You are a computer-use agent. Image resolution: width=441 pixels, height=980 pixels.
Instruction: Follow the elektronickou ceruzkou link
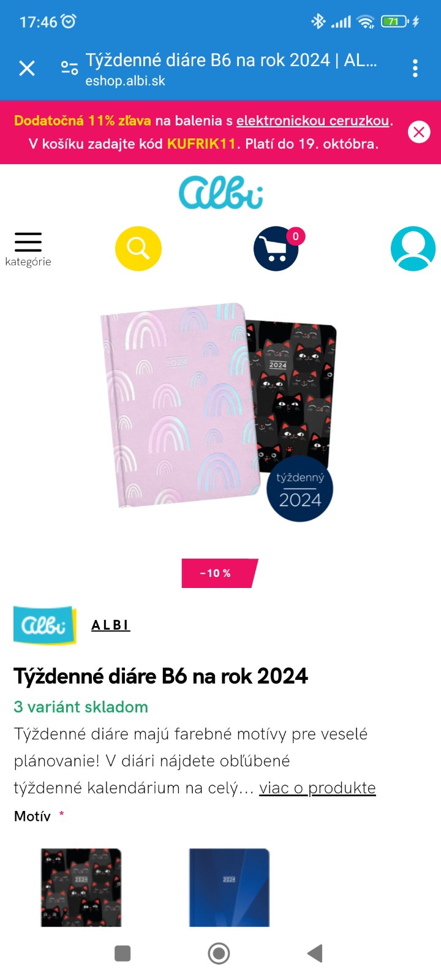pos(313,121)
